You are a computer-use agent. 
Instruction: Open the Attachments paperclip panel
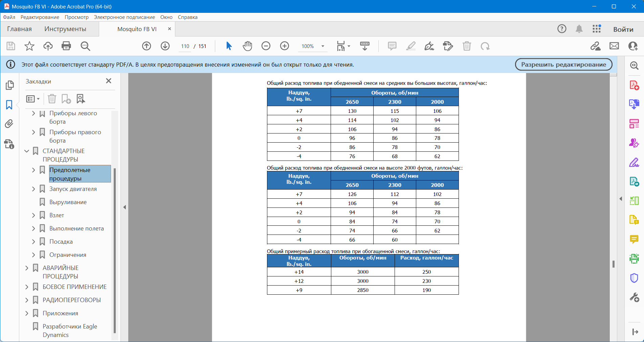coord(9,124)
